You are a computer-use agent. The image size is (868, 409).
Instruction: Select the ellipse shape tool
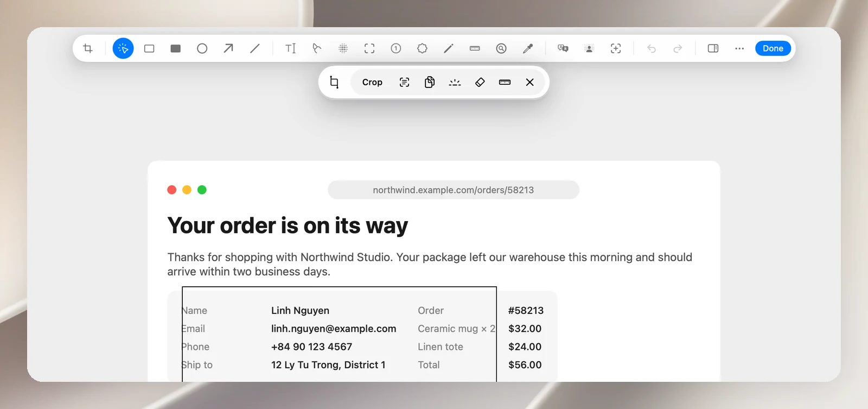coord(202,48)
